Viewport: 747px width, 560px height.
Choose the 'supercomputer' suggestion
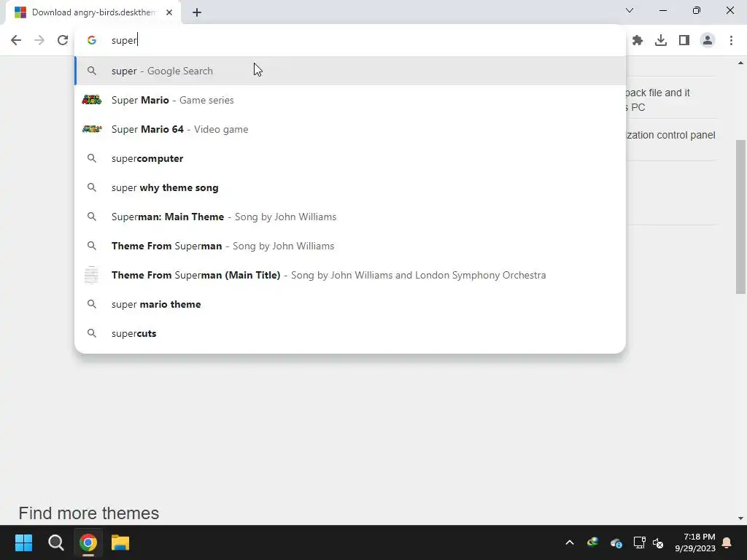coord(349,158)
